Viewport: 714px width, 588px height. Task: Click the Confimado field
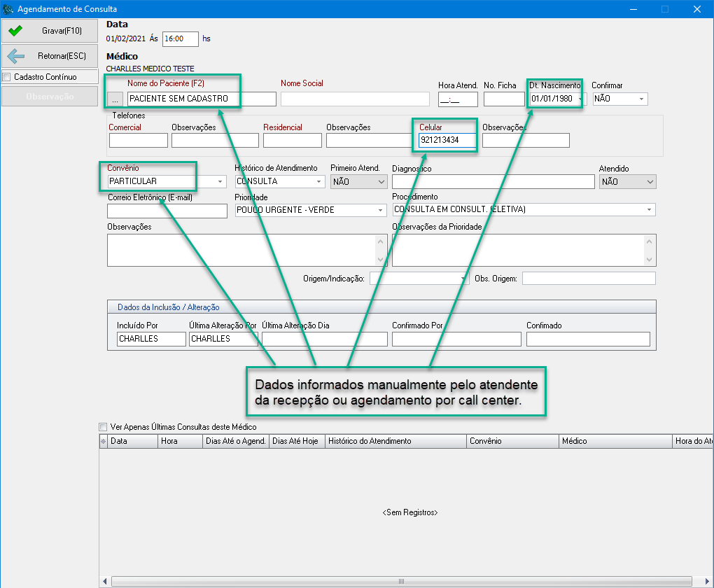click(588, 339)
